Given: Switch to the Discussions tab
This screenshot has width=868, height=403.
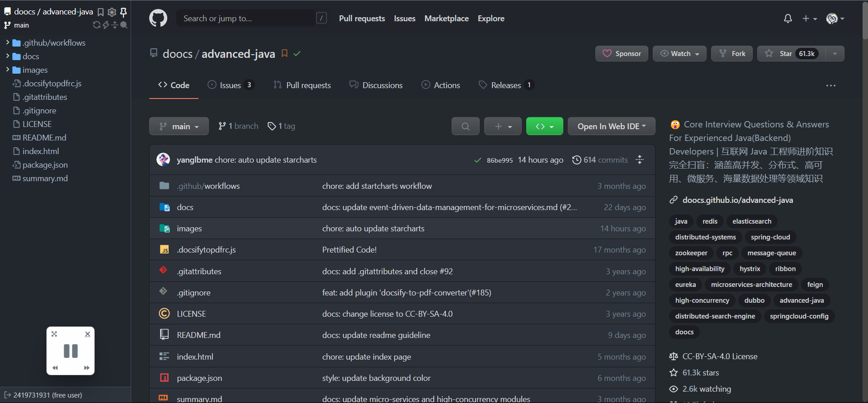Looking at the screenshot, I should 376,85.
